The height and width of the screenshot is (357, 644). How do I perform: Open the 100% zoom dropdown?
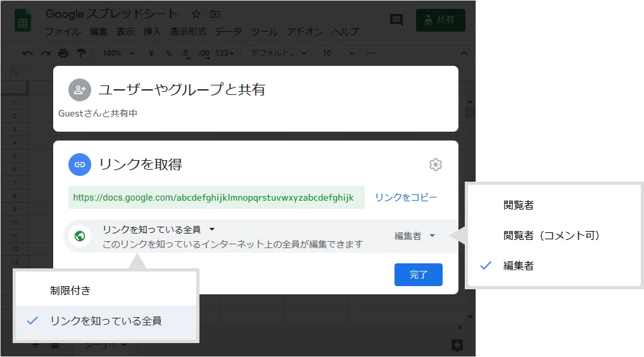118,53
